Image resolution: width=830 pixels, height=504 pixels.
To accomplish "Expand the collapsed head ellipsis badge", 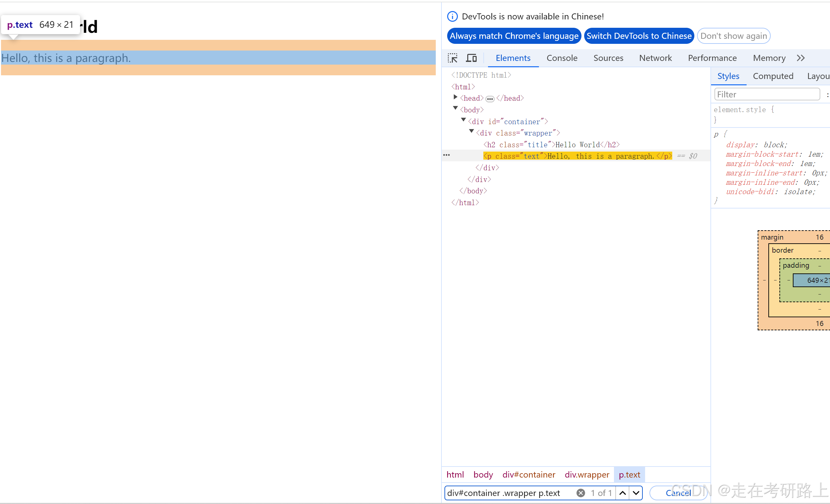I will 490,99.
